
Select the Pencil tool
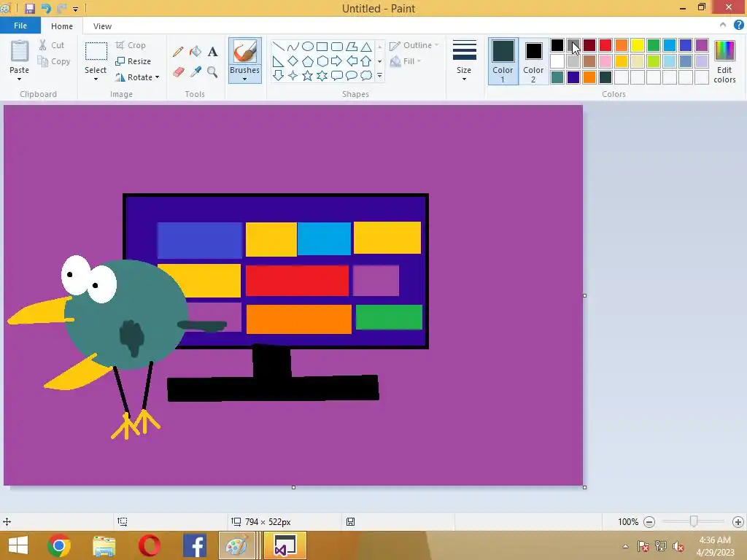[x=178, y=52]
